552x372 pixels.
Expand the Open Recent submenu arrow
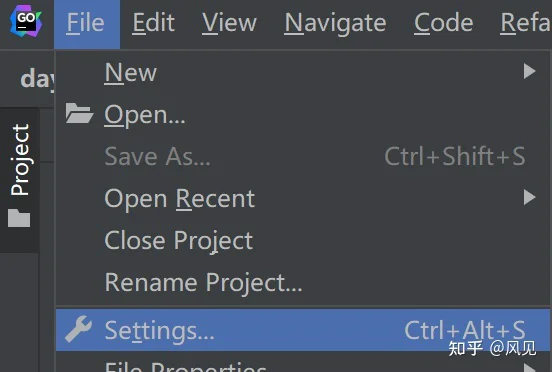tap(529, 197)
